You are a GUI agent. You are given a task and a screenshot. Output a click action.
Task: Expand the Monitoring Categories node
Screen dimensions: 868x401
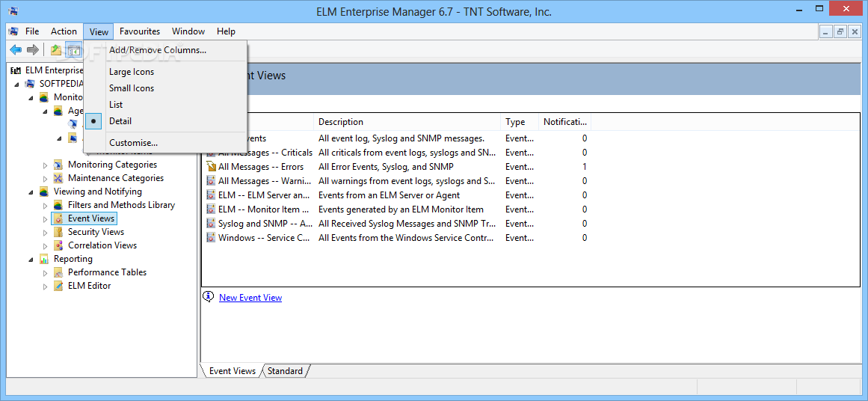coord(46,165)
